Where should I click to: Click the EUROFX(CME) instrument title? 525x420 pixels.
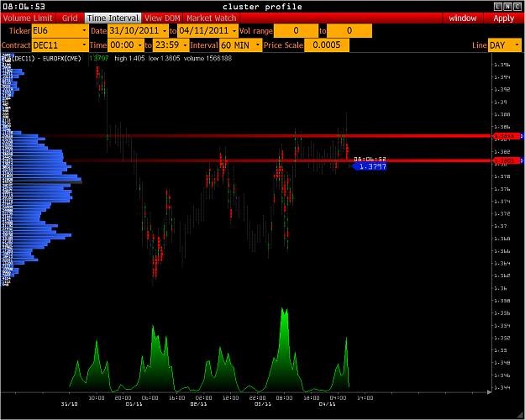click(62, 58)
